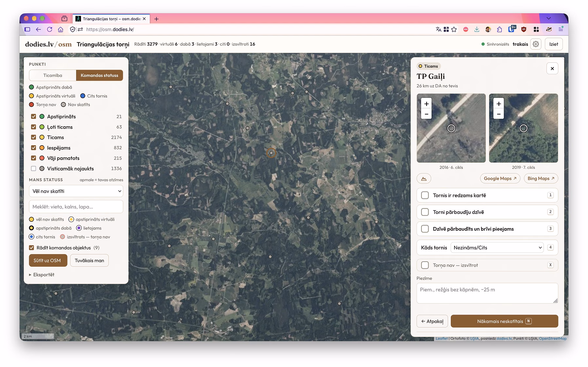Click Nākamais neskatītais button

point(504,321)
